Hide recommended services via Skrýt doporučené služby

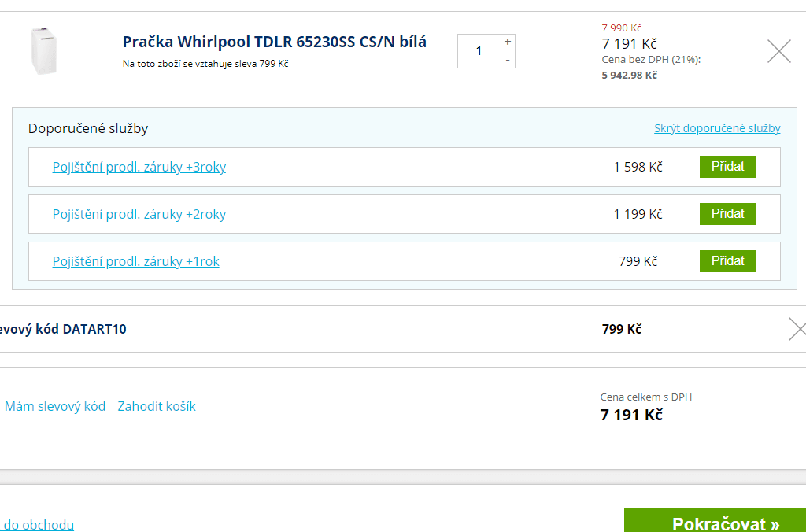[717, 128]
